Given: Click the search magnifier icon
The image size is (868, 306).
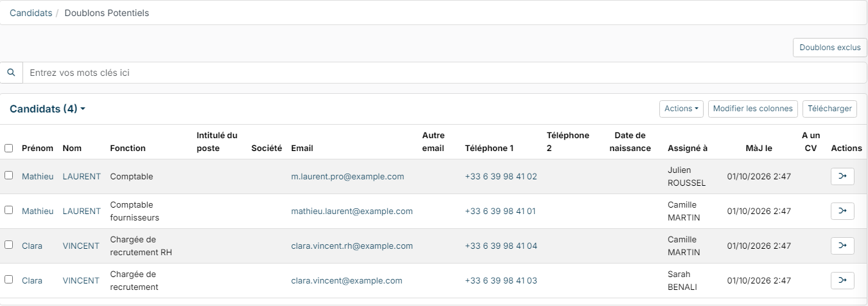Looking at the screenshot, I should [11, 73].
